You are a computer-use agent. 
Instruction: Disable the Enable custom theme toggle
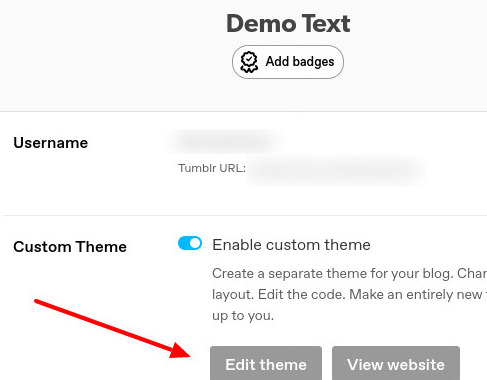pos(190,243)
